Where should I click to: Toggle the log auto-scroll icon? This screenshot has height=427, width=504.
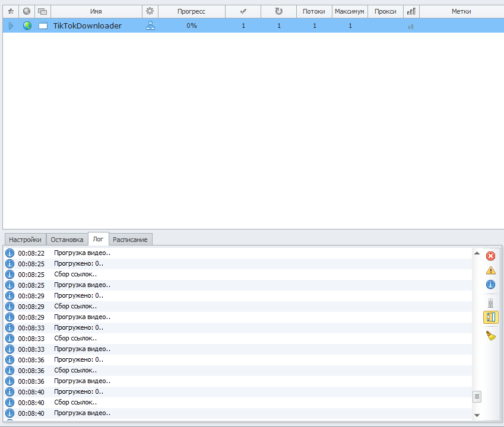click(490, 303)
